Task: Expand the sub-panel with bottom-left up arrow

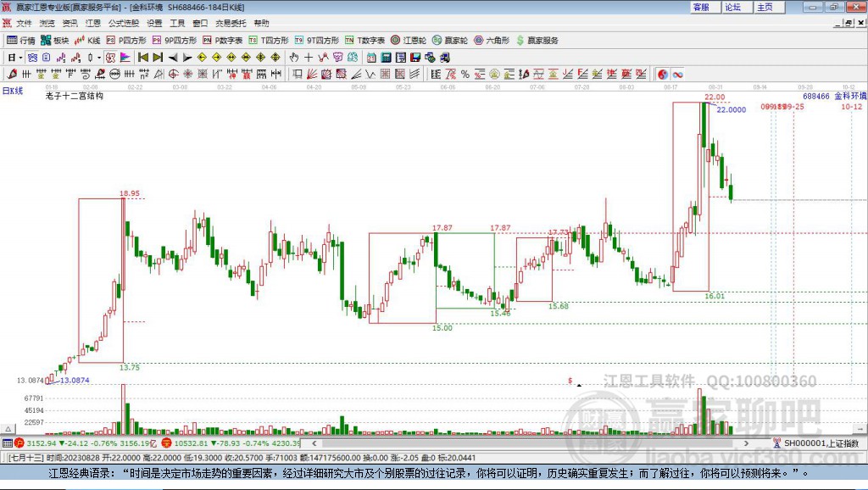Action: tap(8, 429)
